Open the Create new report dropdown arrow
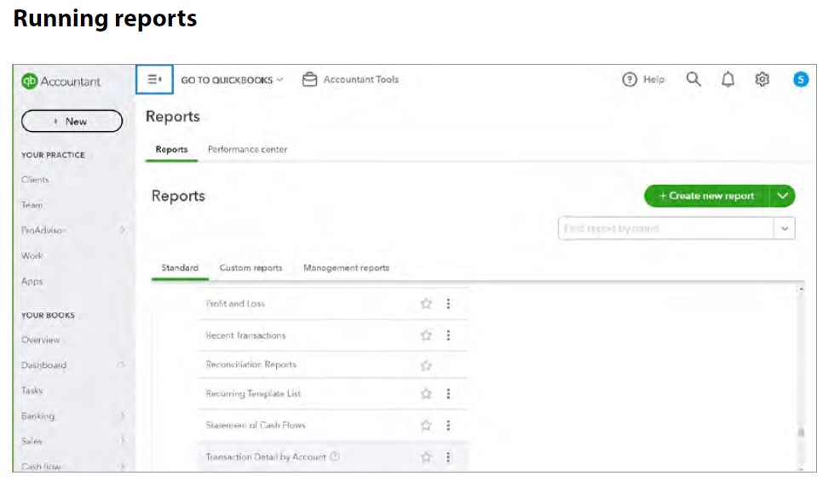 click(782, 196)
